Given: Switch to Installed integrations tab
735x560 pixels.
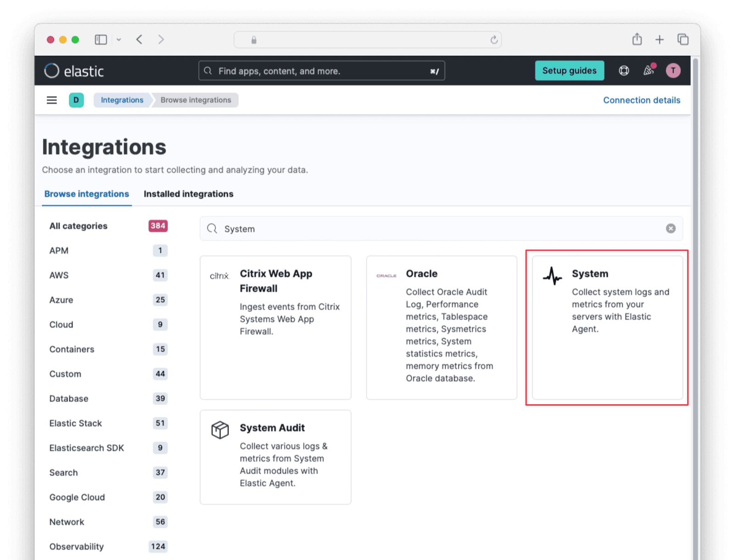Looking at the screenshot, I should (188, 194).
